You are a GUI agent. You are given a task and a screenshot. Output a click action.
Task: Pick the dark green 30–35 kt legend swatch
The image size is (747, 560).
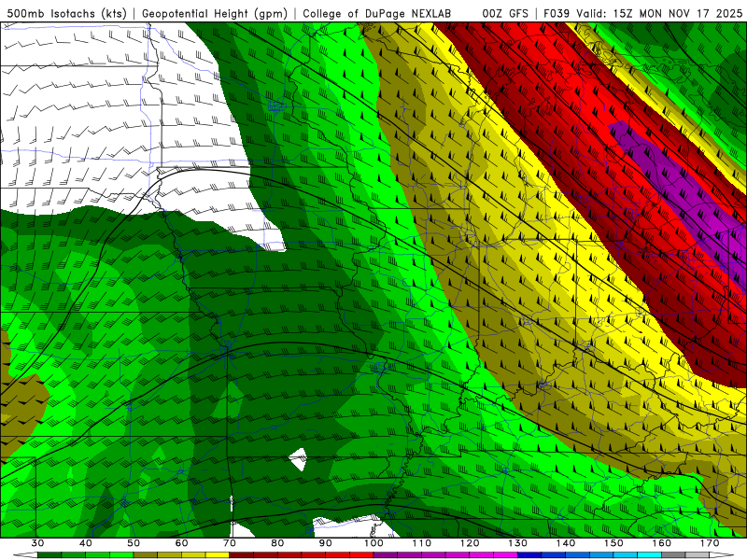tap(49, 556)
